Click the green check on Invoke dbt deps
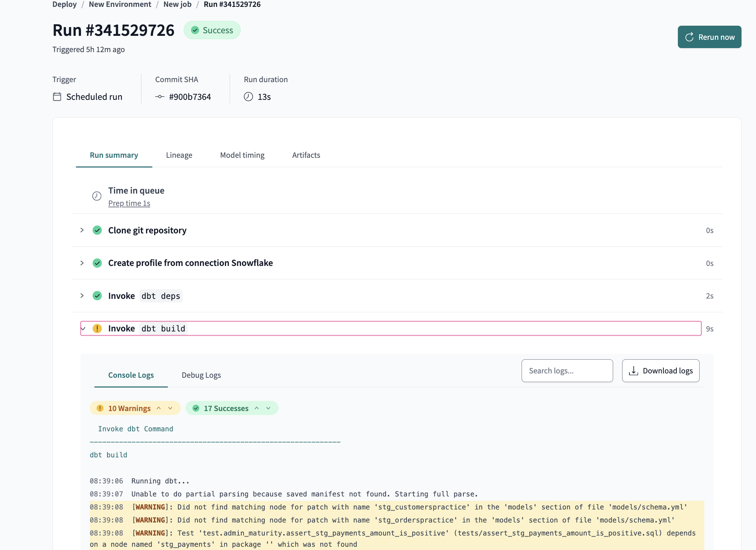The width and height of the screenshot is (756, 550). click(x=97, y=296)
